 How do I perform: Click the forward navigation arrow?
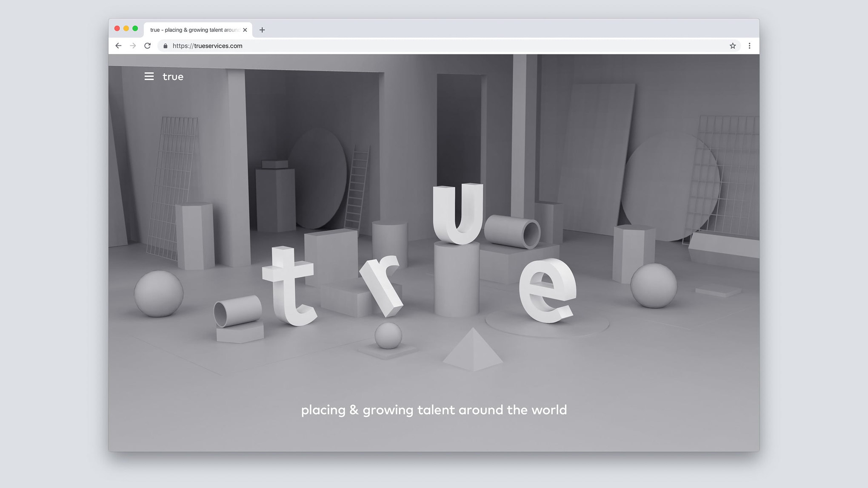[133, 45]
